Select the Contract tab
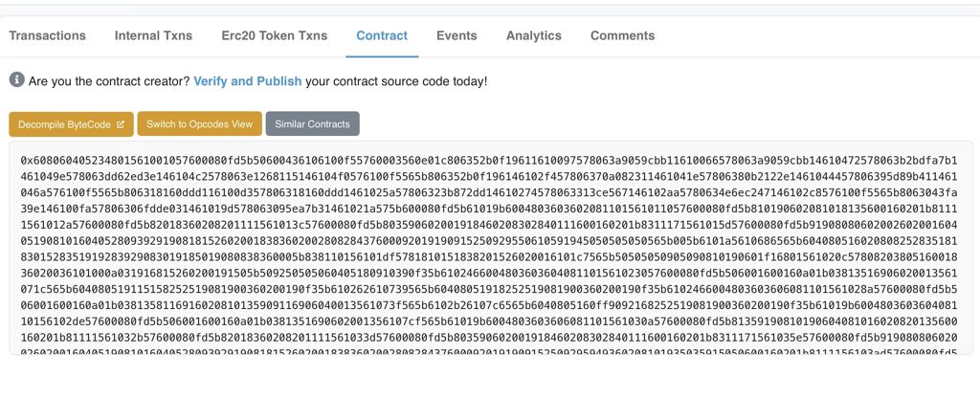The height and width of the screenshot is (398, 980). tap(382, 35)
